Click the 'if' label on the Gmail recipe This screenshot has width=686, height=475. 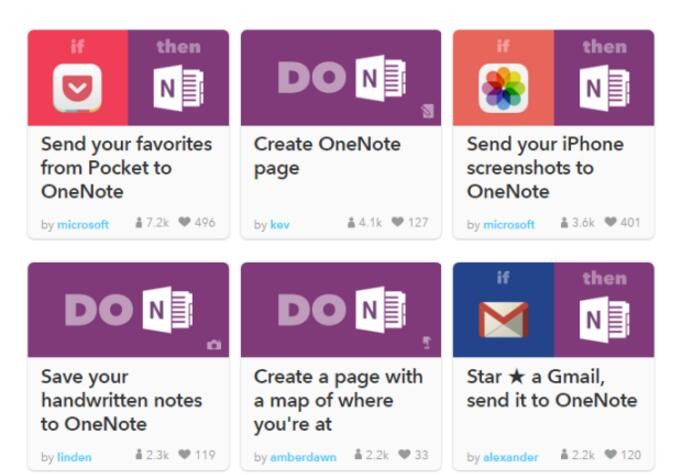point(503,277)
